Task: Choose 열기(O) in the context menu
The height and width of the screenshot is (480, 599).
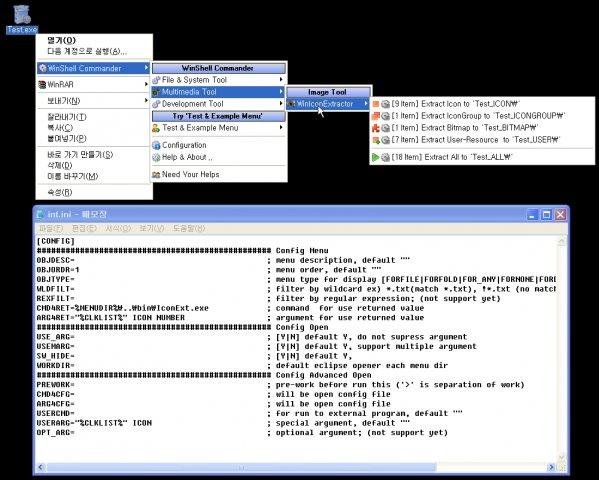Action: pos(94,40)
